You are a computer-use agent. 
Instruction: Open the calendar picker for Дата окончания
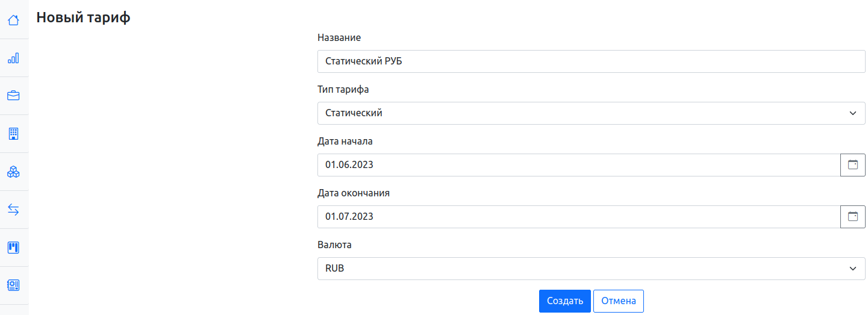(x=852, y=217)
